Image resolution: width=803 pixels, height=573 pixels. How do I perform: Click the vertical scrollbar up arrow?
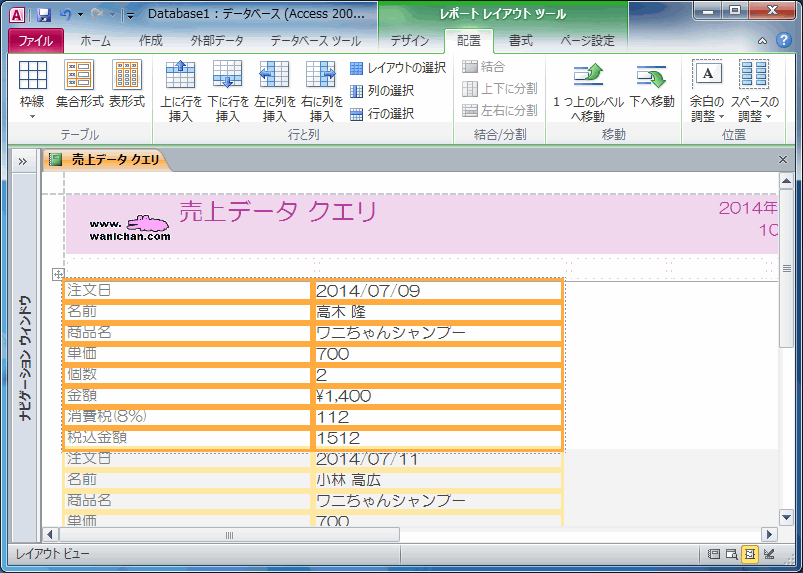point(786,181)
